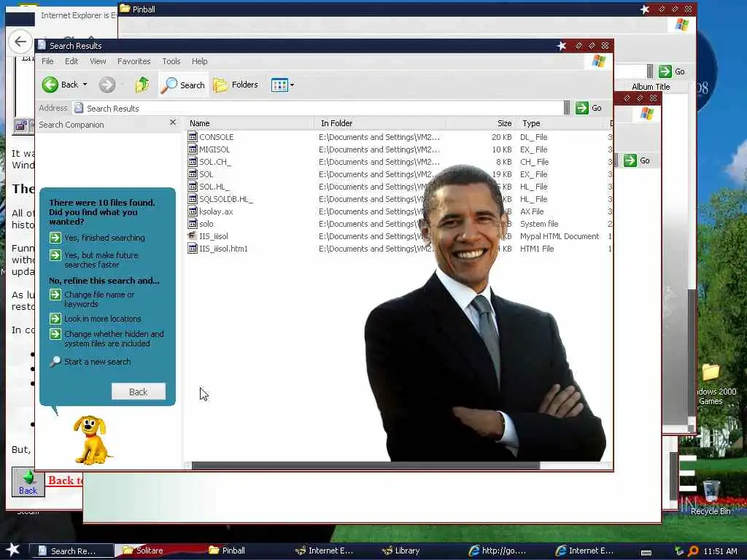Click Go button in the lower background window
This screenshot has height=560, width=747.
636,160
